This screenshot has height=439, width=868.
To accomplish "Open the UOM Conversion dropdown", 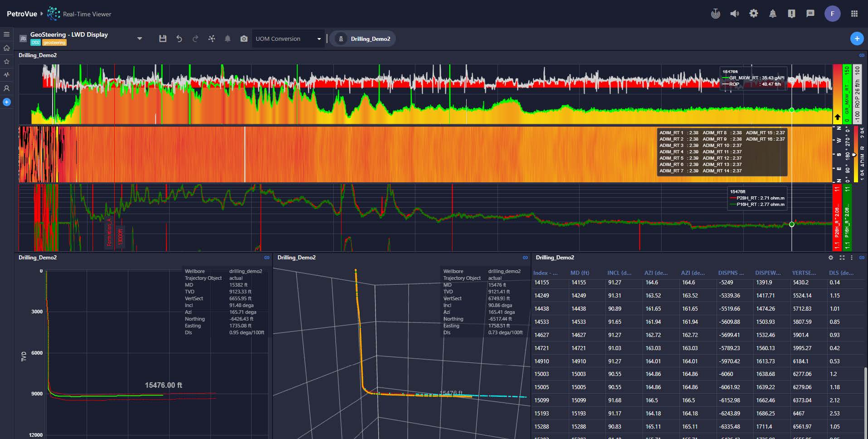I will tap(288, 39).
